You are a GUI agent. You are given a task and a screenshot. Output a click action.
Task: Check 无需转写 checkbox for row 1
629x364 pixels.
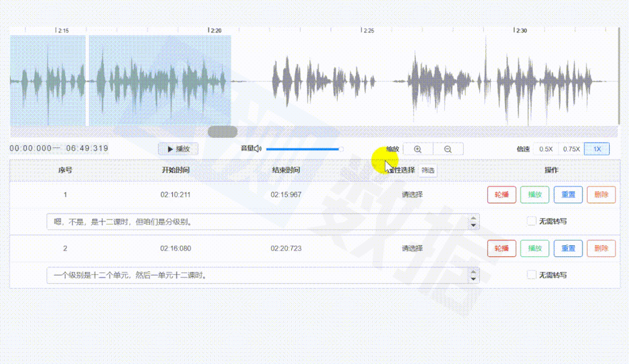(x=532, y=221)
